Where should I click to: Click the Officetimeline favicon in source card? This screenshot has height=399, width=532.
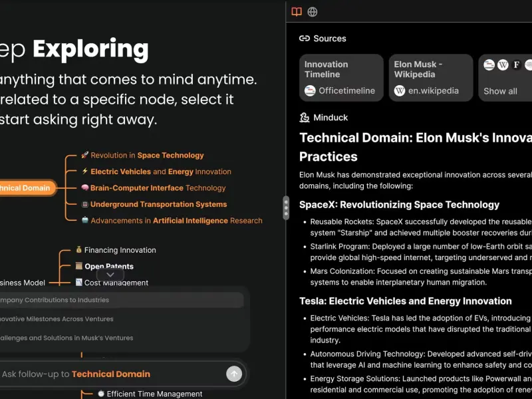click(310, 90)
